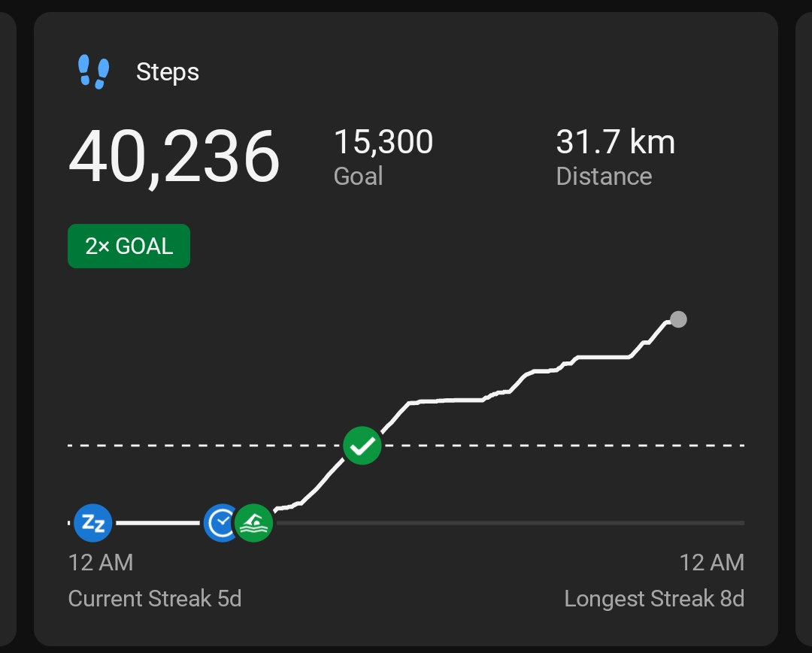This screenshot has width=812, height=653.
Task: Tap the 40,236 total steps count
Action: 174,158
